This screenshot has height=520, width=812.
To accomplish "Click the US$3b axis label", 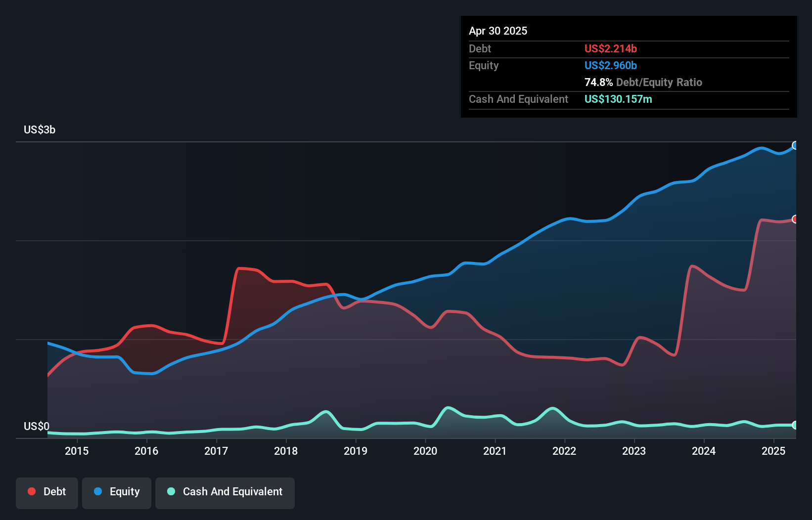I will [x=40, y=130].
